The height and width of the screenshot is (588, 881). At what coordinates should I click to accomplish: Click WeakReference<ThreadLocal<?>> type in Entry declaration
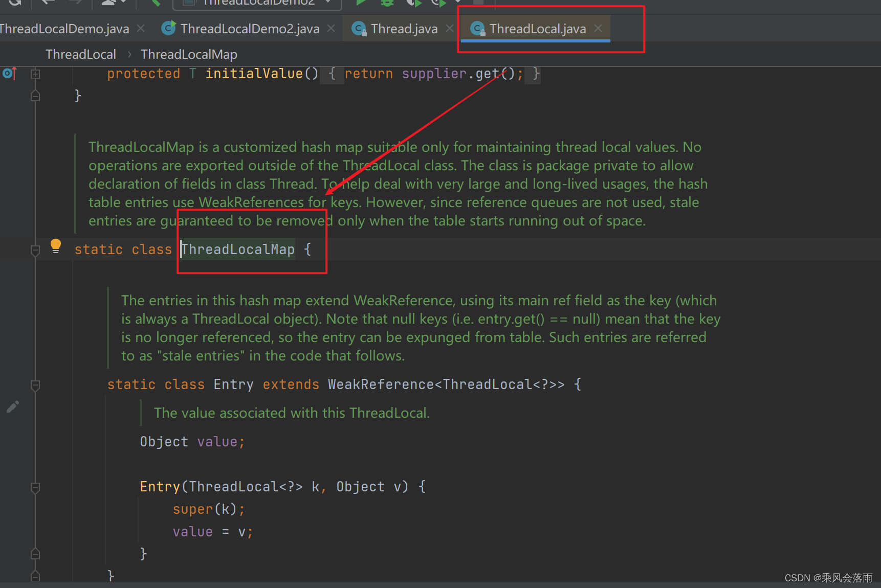point(446,385)
